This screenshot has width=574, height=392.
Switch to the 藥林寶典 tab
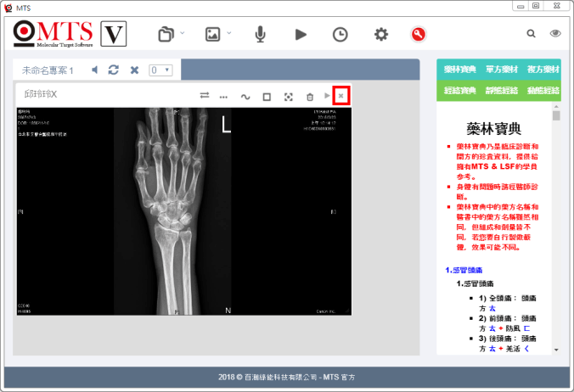click(x=459, y=70)
